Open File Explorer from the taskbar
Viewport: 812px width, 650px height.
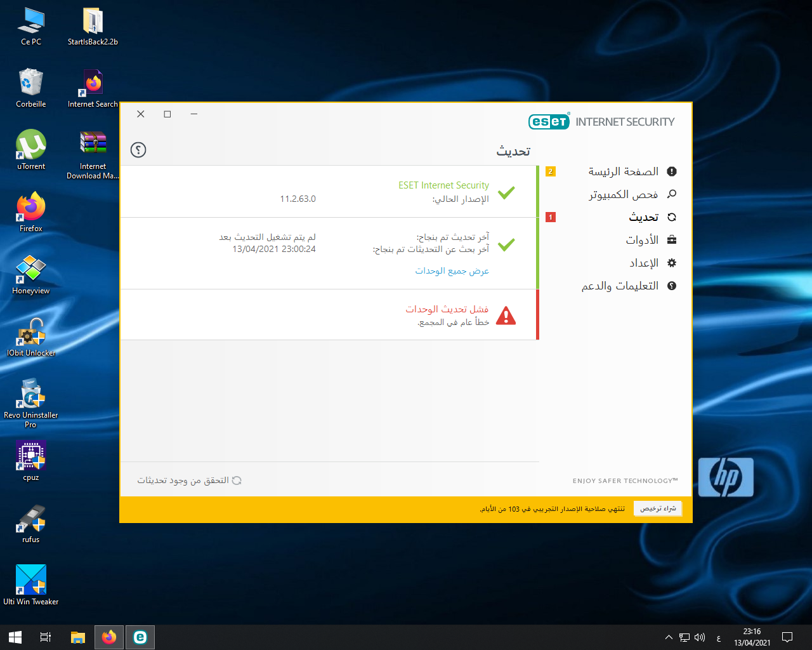coord(77,637)
